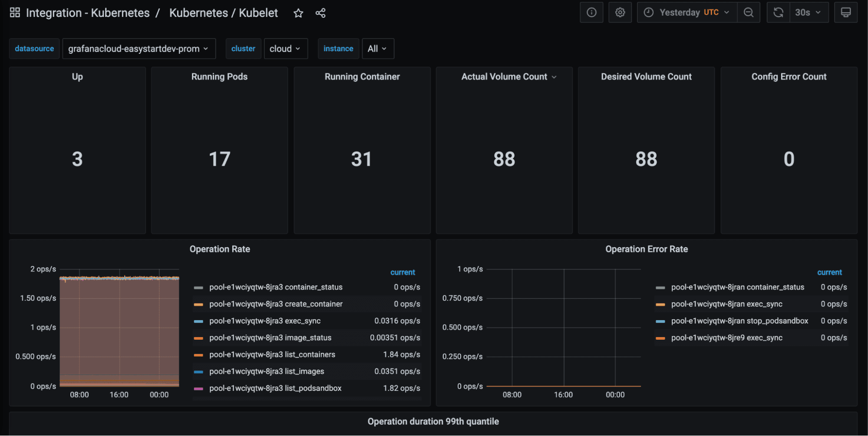Open the Operation Error Rate panel title menu

647,249
